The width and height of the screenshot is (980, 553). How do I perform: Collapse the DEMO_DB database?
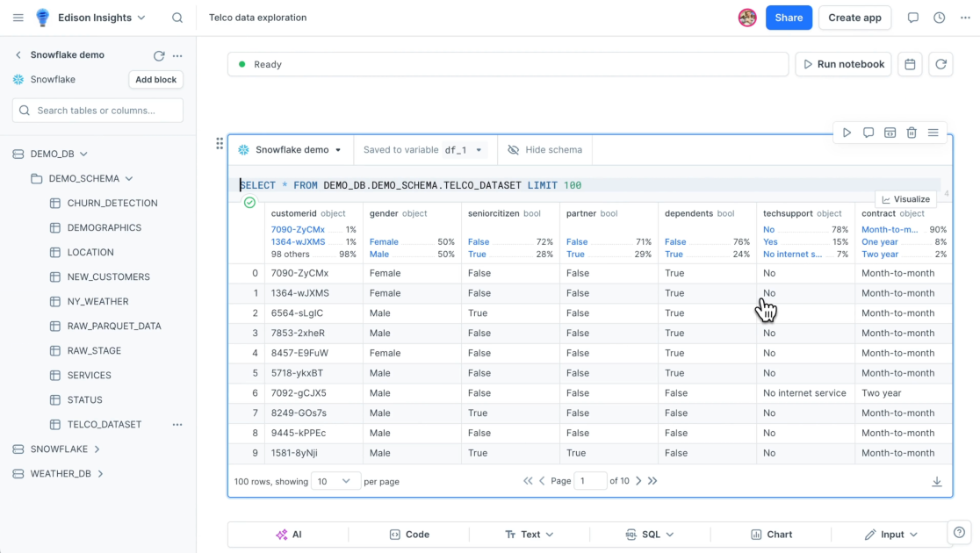83,154
